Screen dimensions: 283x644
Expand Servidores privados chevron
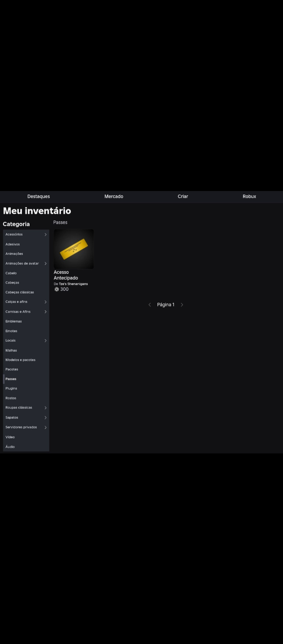pos(45,428)
